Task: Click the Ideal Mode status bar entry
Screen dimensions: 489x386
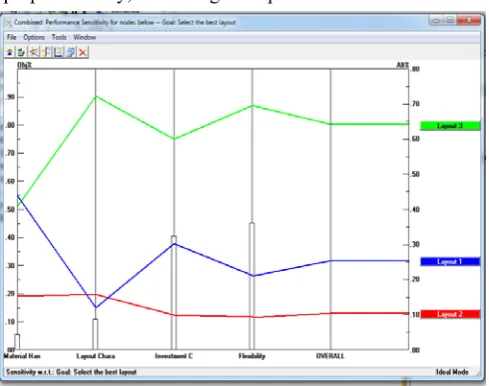Action: click(x=452, y=372)
